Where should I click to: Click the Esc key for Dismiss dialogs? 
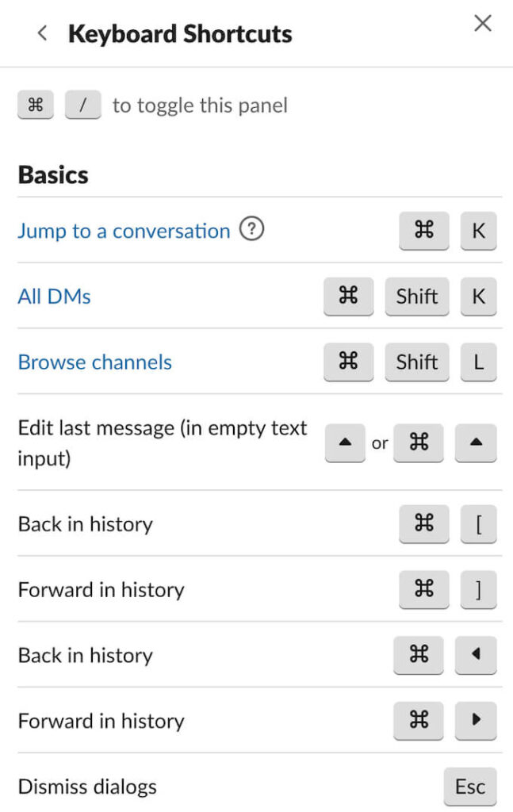tap(470, 787)
